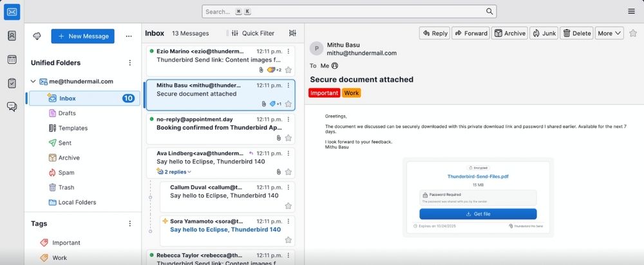Open more options on Ava Lindberg message

289,153
